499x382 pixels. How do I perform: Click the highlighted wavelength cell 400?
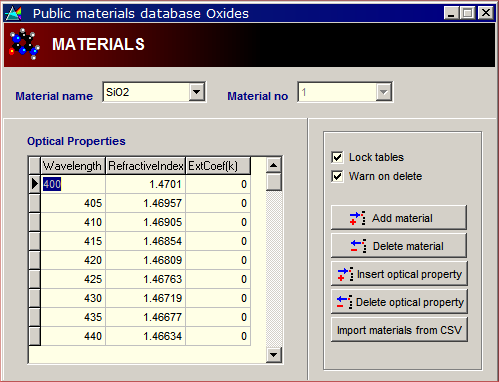click(x=73, y=184)
